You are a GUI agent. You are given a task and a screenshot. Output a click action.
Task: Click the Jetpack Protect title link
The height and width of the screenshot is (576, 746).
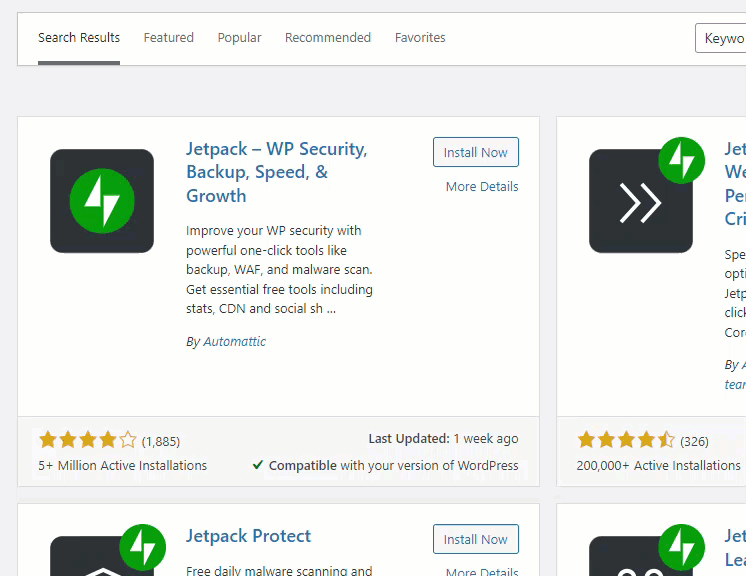[248, 536]
